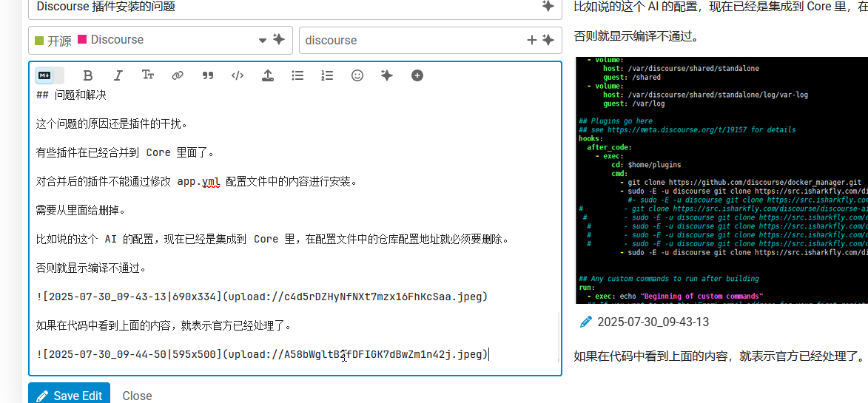The height and width of the screenshot is (403, 868).
Task: Click editor line '如果在代码中看到上面的内容...'
Action: pyautogui.click(x=164, y=325)
